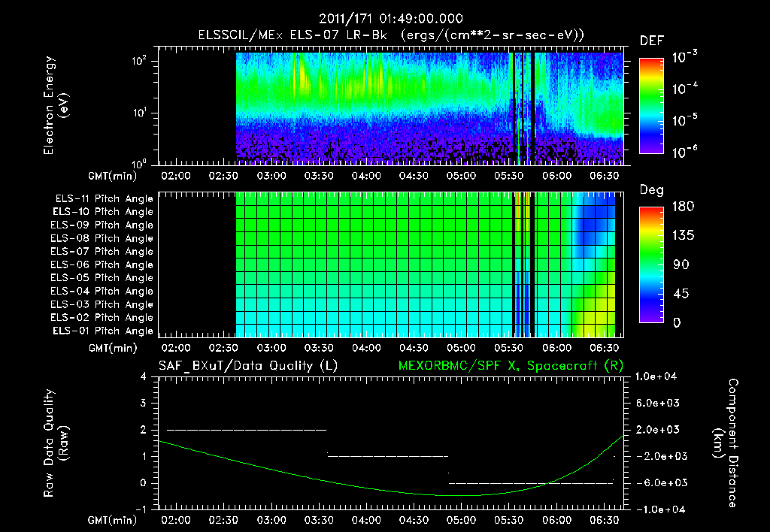Click the 10⁻³ DEF scale label
770x532 pixels.
coord(685,56)
